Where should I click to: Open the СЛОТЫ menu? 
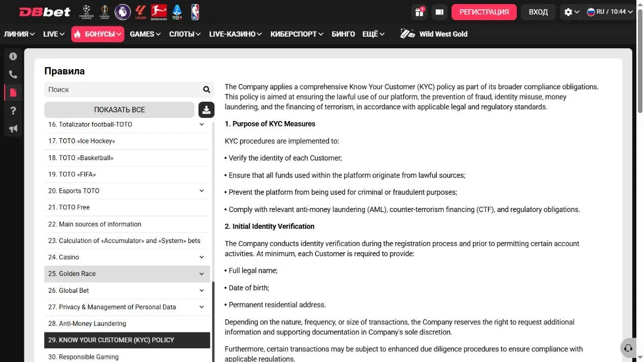pyautogui.click(x=185, y=34)
